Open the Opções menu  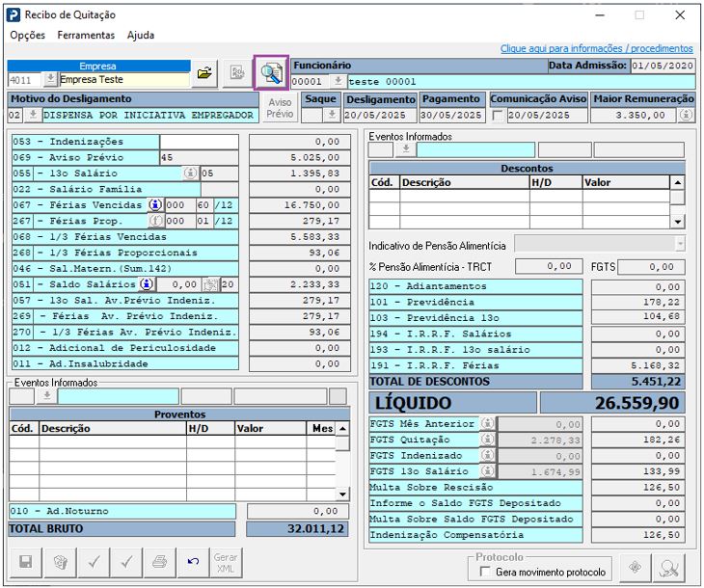27,35
